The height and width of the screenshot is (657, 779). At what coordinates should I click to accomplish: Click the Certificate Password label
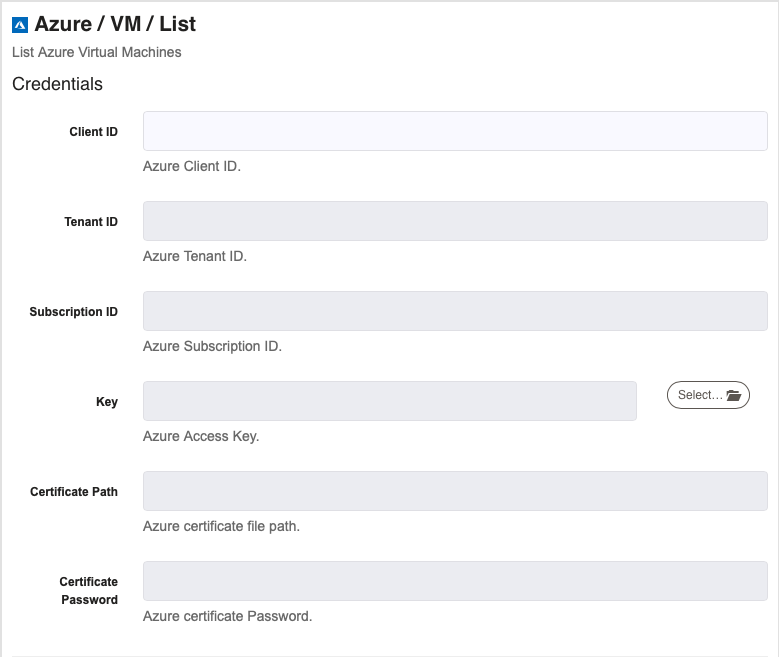(89, 590)
